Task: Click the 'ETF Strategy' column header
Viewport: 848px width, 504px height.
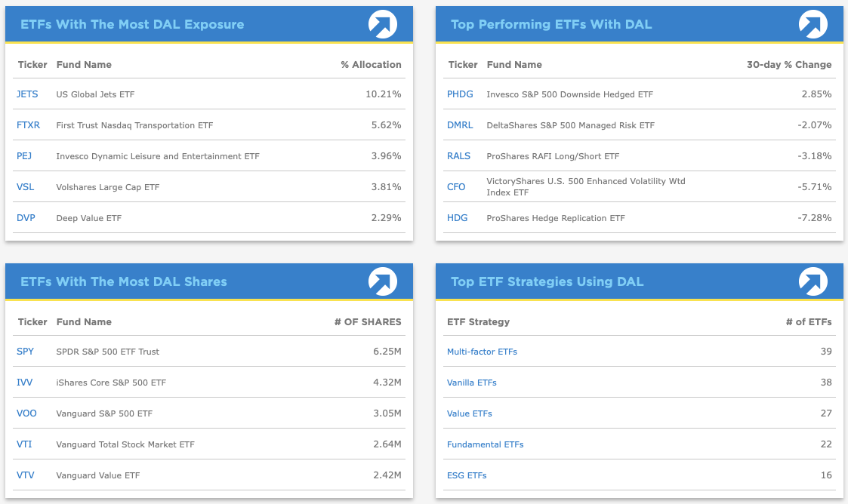Action: 478,322
